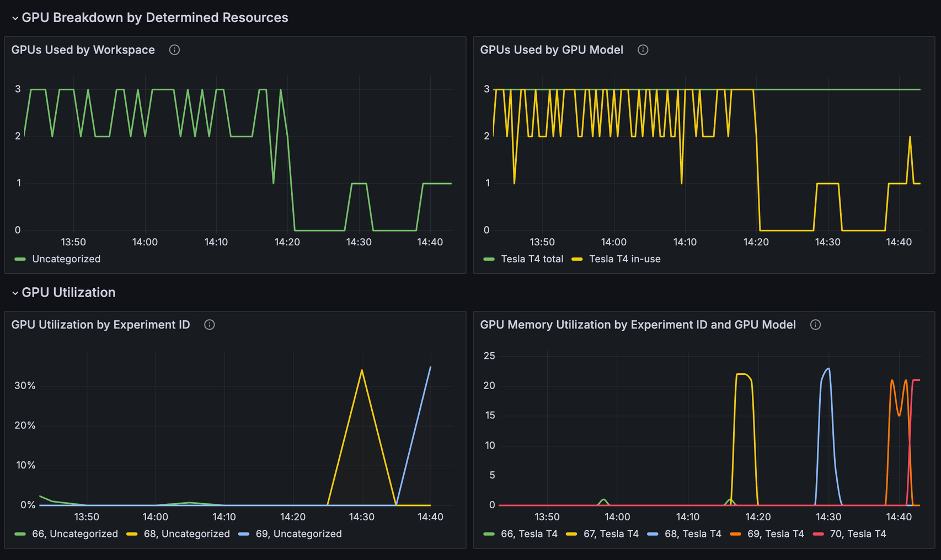Toggle the Tesla T4 in-use legend series
Image resolution: width=941 pixels, height=560 pixels.
624,259
